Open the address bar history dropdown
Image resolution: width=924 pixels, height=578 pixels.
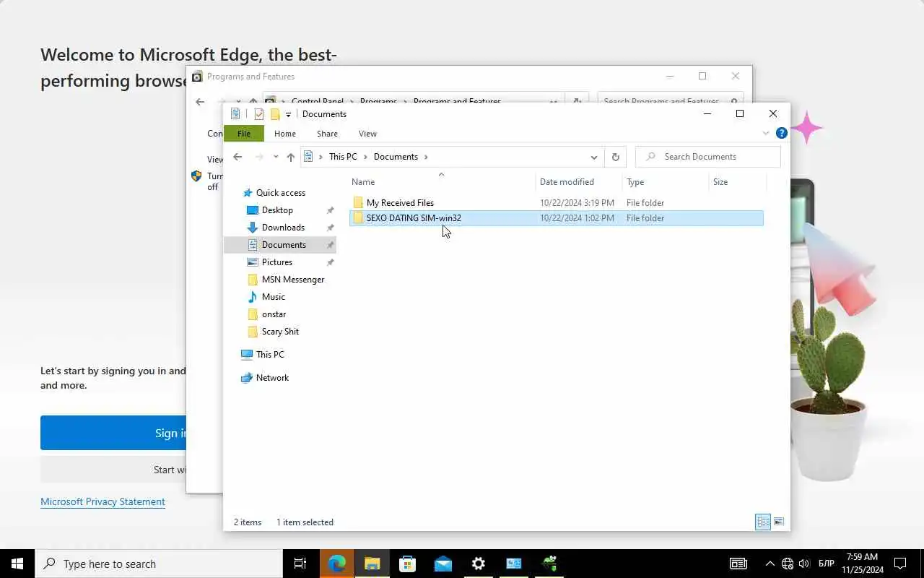click(x=593, y=157)
